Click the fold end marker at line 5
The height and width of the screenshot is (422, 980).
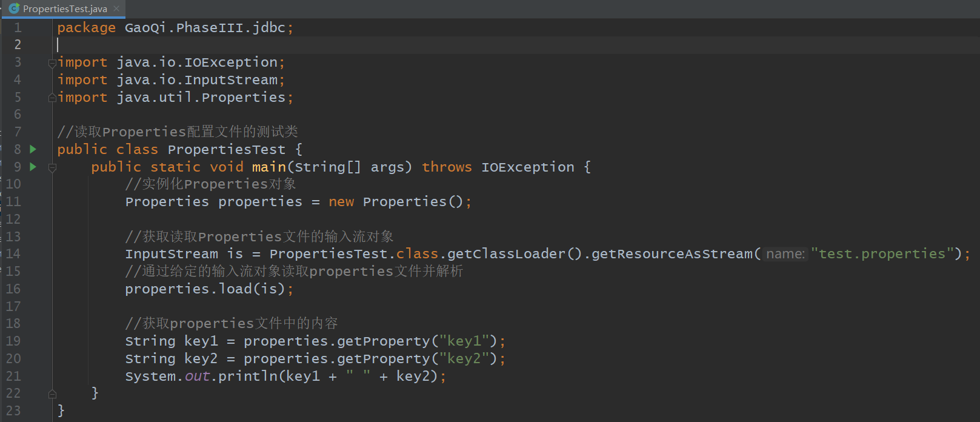tap(52, 98)
